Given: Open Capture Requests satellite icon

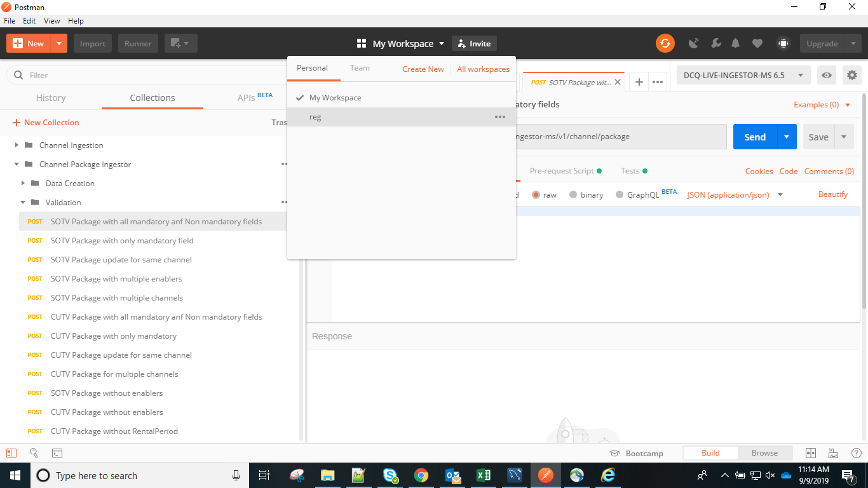Looking at the screenshot, I should 694,43.
